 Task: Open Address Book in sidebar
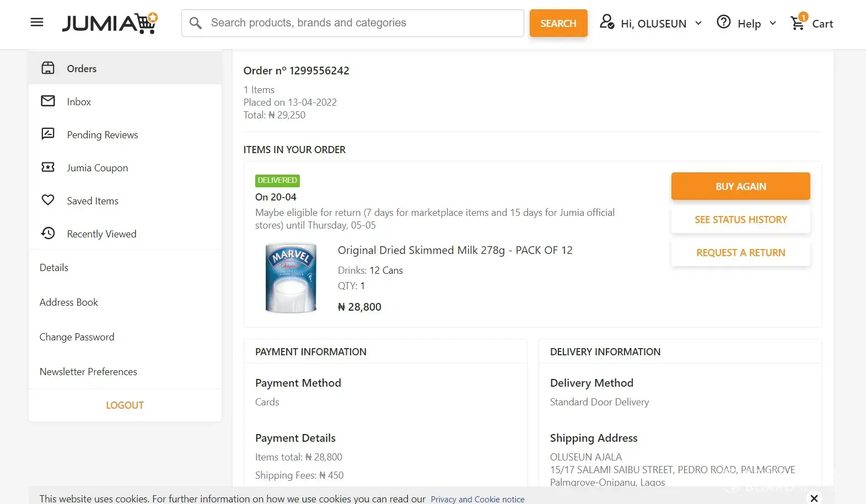pyautogui.click(x=69, y=302)
